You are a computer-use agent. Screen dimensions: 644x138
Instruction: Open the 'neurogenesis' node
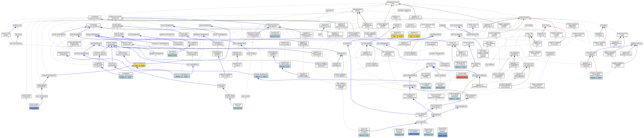[x=342, y=54]
